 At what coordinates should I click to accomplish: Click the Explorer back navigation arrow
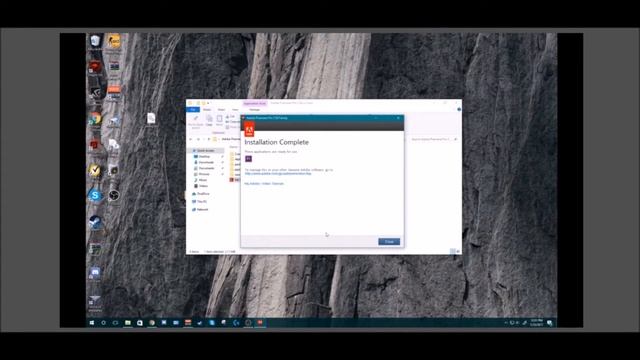[191, 139]
